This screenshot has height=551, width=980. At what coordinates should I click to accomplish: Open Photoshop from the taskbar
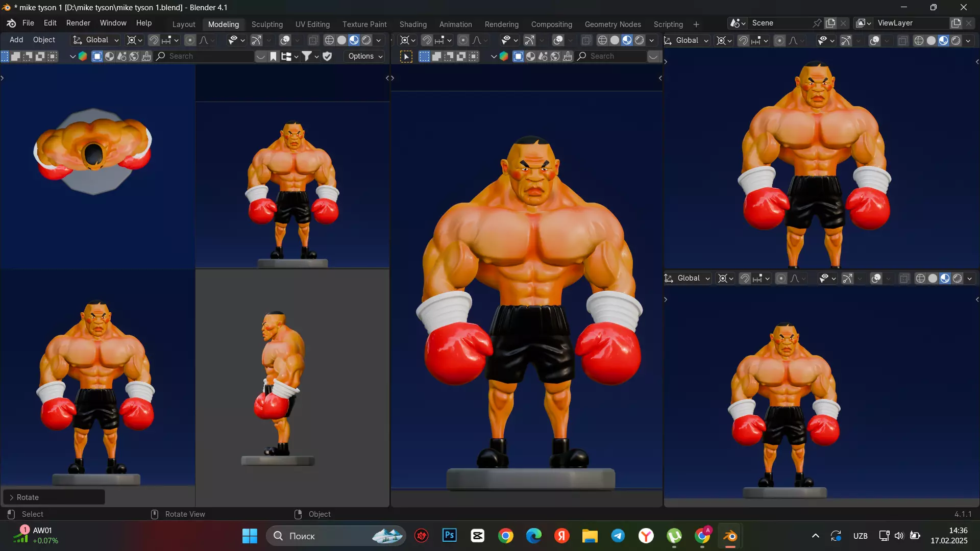click(449, 536)
